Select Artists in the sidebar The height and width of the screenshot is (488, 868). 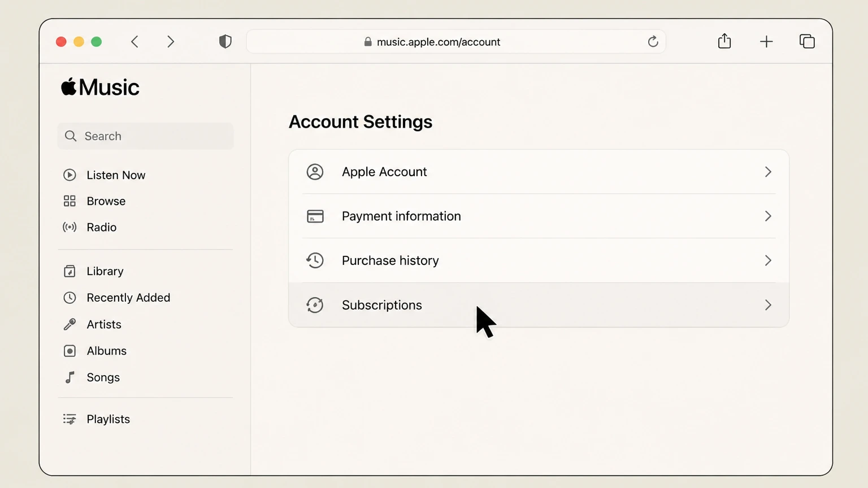pos(104,324)
